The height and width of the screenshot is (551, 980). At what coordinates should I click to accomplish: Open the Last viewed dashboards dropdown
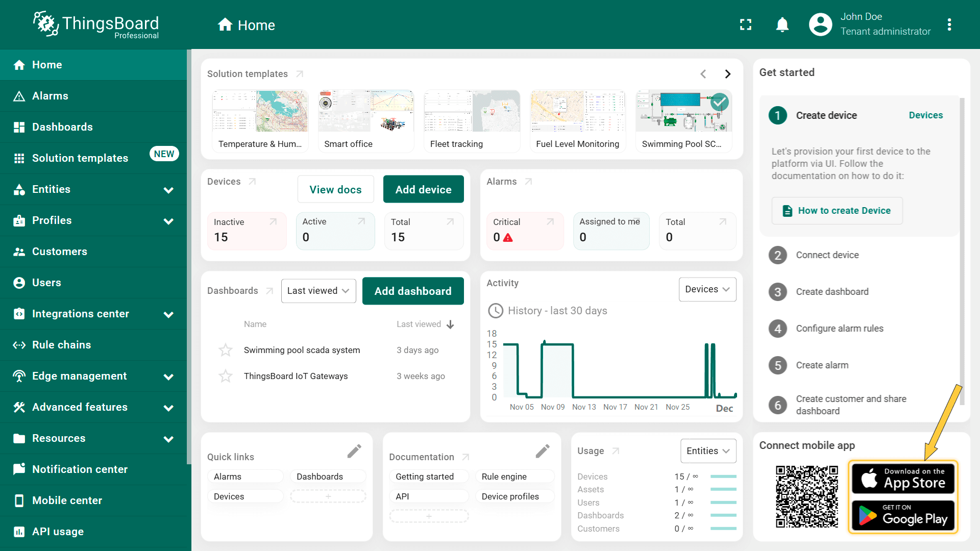(318, 291)
